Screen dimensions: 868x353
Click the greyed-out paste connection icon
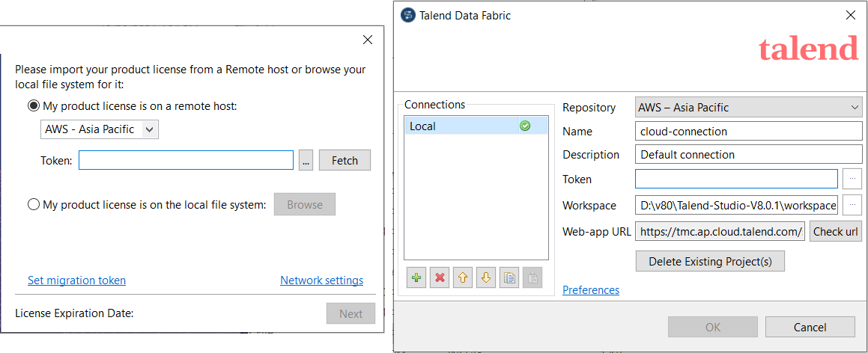[x=532, y=277]
